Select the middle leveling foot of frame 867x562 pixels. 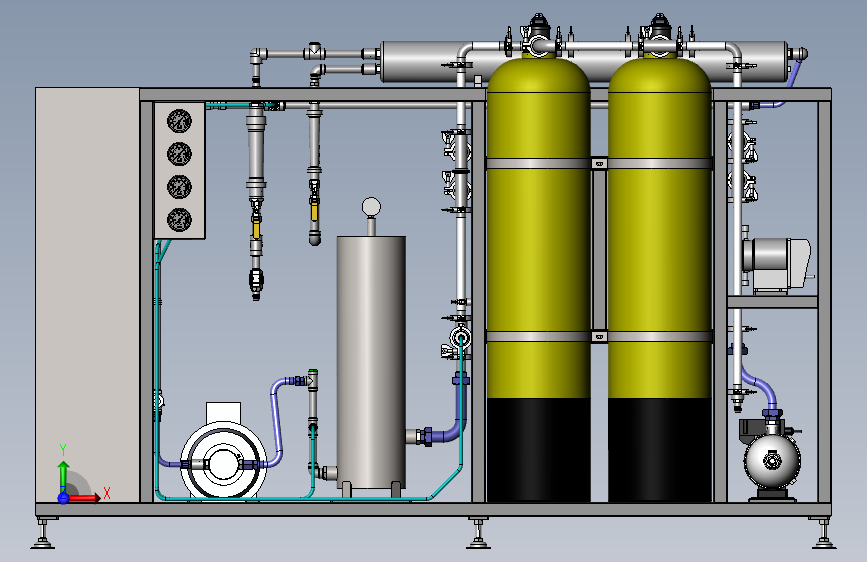[478, 533]
